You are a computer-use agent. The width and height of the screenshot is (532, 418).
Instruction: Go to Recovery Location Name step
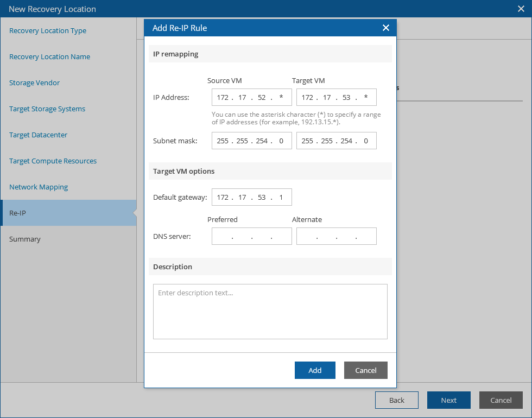[x=49, y=56]
